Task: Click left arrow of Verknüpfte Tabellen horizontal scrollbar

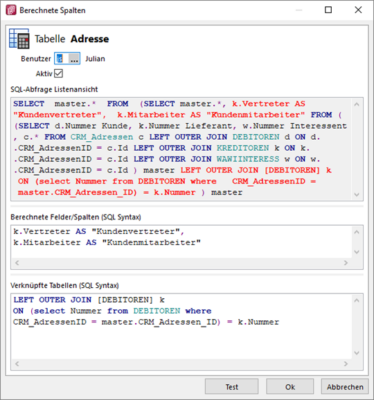Action: 17,364
